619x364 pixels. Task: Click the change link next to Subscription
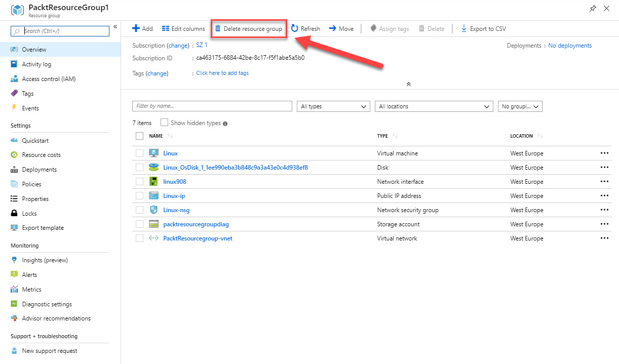coord(178,46)
